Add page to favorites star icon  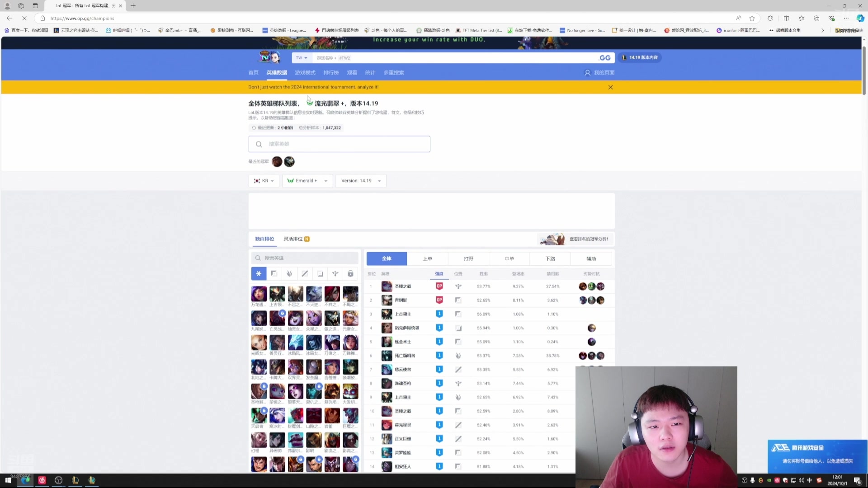(x=752, y=18)
